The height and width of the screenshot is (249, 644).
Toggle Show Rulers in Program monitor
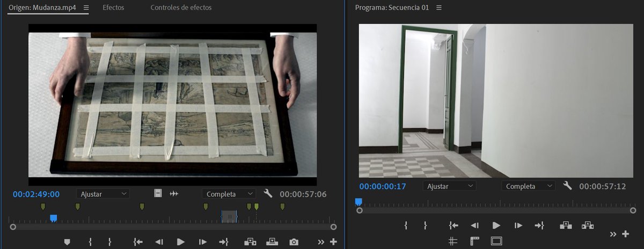(x=474, y=241)
